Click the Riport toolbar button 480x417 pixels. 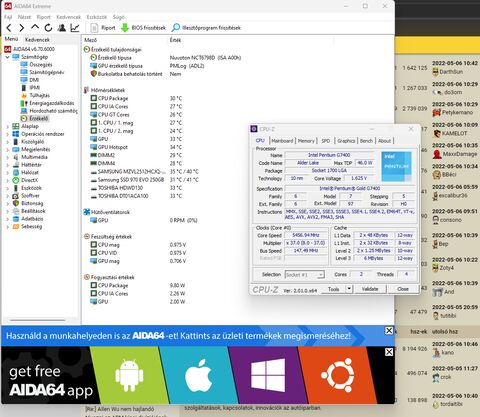[x=103, y=28]
